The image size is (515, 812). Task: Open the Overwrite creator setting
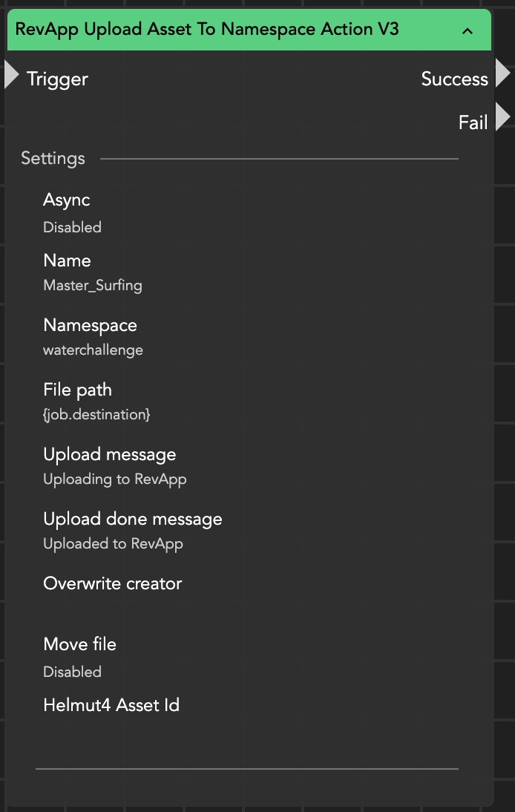pyautogui.click(x=113, y=584)
